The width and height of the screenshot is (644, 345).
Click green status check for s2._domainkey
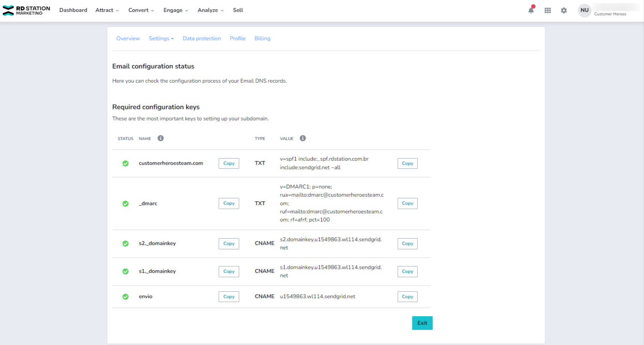tap(125, 243)
